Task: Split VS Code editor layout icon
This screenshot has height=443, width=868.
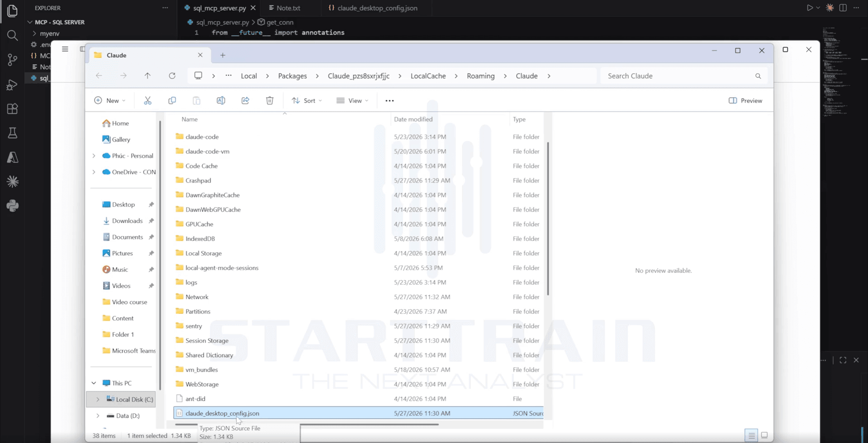Action: point(843,8)
